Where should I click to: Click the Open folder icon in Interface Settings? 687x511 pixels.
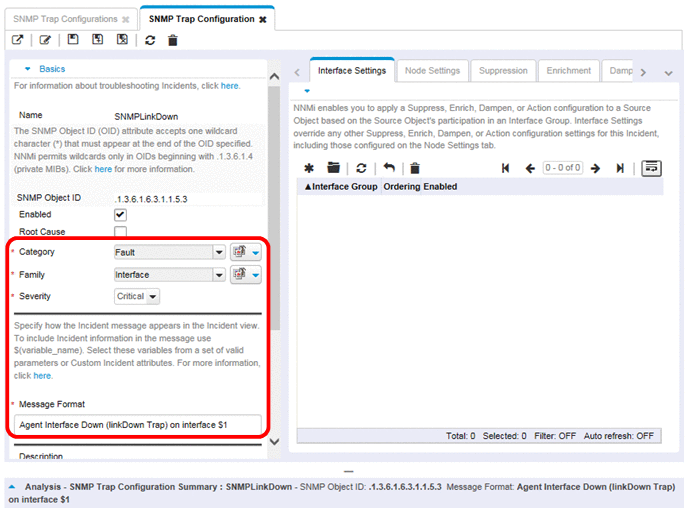(333, 168)
